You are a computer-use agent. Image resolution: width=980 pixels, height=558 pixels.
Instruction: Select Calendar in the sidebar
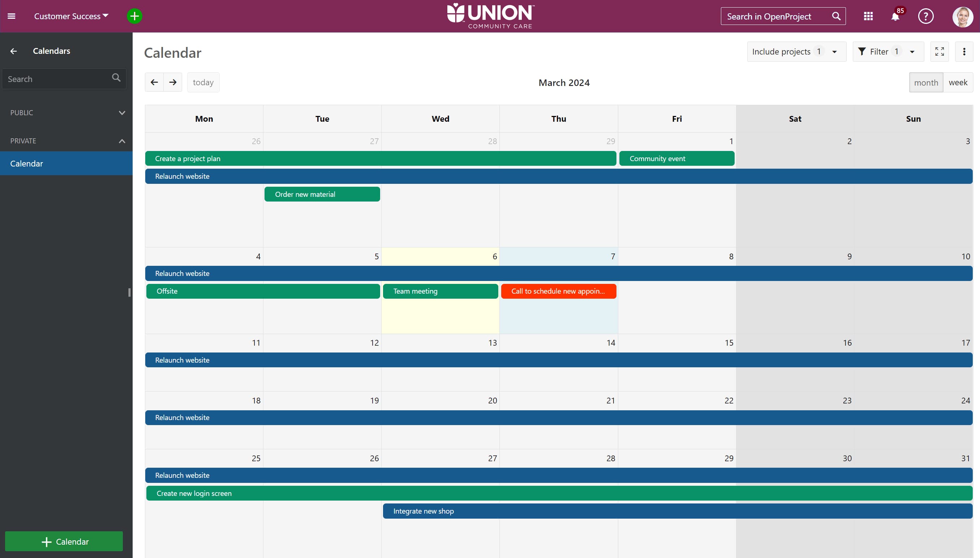(27, 164)
